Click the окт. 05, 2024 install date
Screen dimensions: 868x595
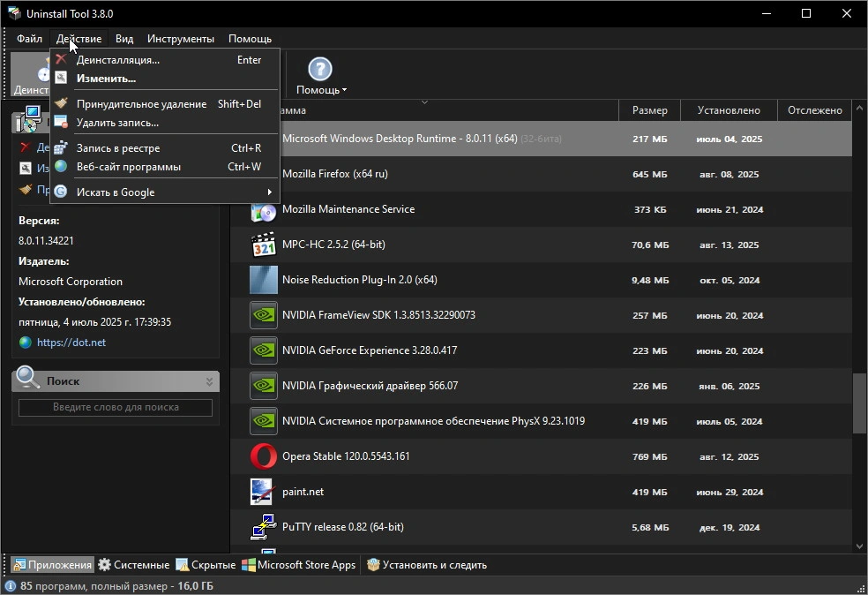click(x=730, y=281)
